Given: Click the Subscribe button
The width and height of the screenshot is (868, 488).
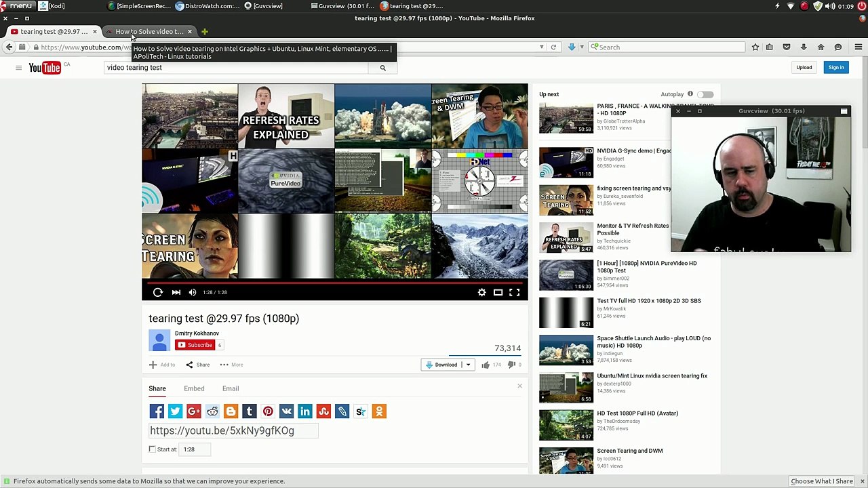Looking at the screenshot, I should click(x=195, y=345).
